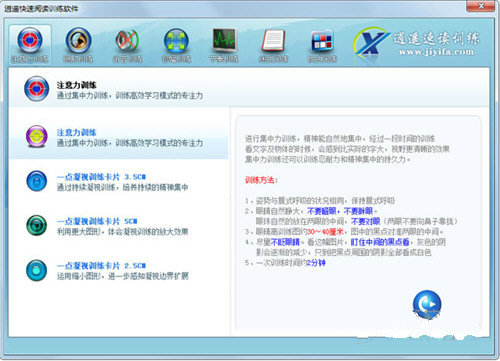Click description 利用更大图形，体会凝视训练的放大效果

tap(122, 232)
